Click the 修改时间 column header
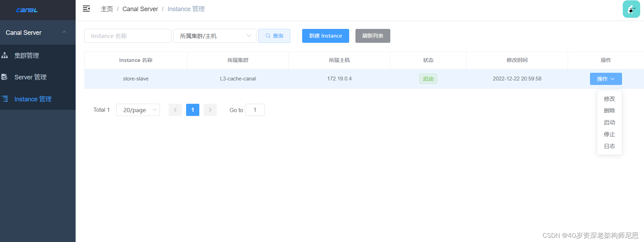Viewport: 644px width, 242px height. (517, 60)
